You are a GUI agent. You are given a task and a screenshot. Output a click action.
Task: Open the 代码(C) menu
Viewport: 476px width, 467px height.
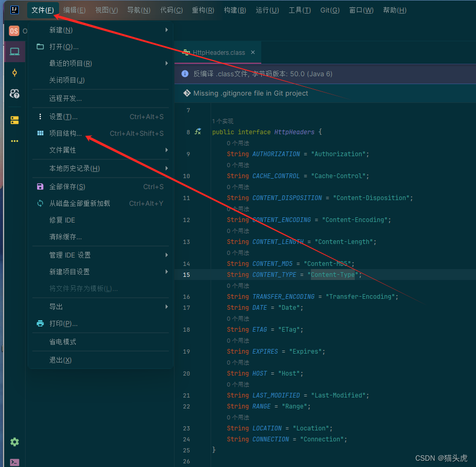pos(171,10)
